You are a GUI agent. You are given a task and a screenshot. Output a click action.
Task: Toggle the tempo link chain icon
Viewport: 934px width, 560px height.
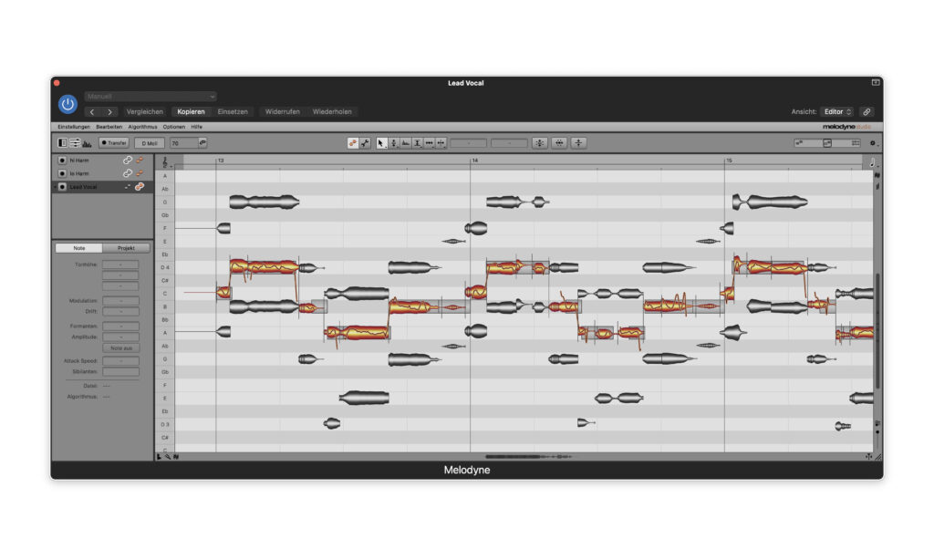pos(202,142)
